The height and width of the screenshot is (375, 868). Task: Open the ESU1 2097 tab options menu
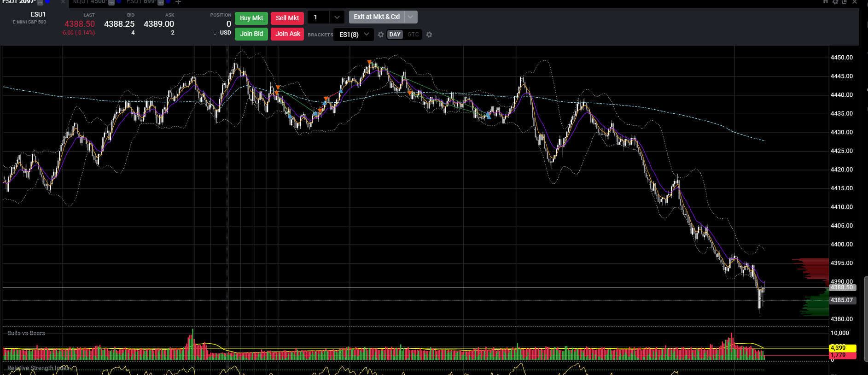pos(40,2)
